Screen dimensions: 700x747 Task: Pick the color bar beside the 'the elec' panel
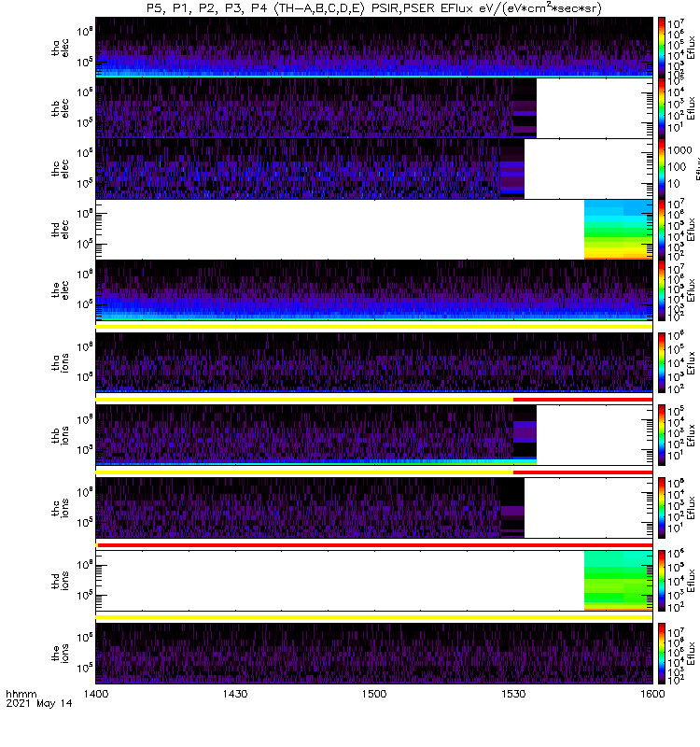coord(662,289)
